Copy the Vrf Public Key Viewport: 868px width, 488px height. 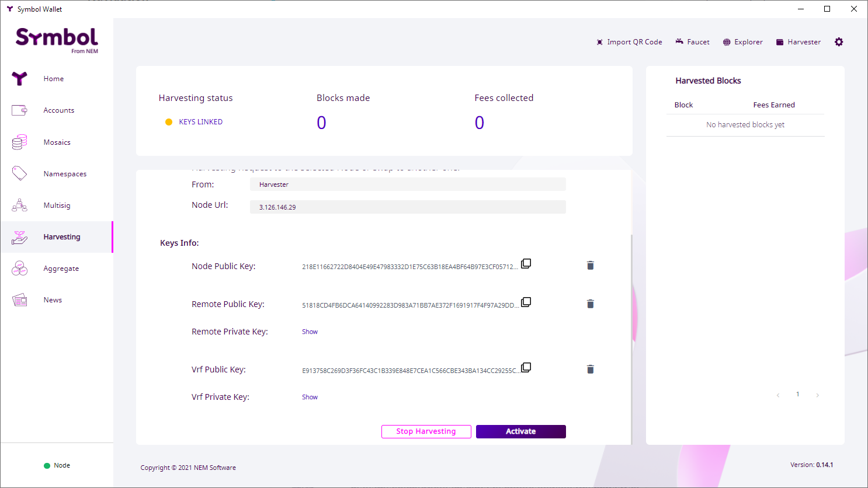point(526,368)
